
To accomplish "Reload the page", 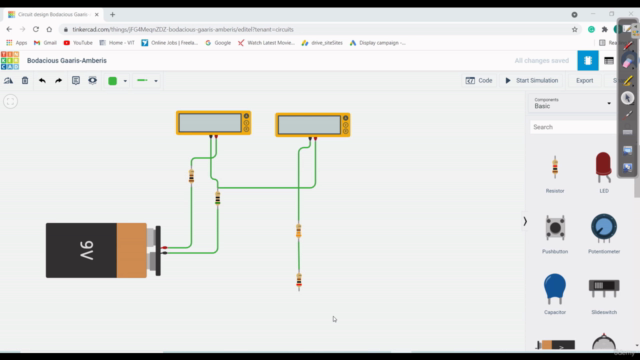I will 36,29.
